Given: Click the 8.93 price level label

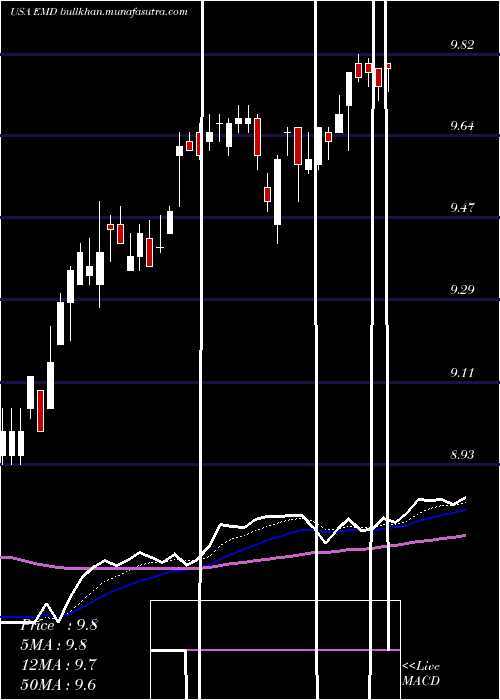Looking at the screenshot, I should [x=462, y=454].
